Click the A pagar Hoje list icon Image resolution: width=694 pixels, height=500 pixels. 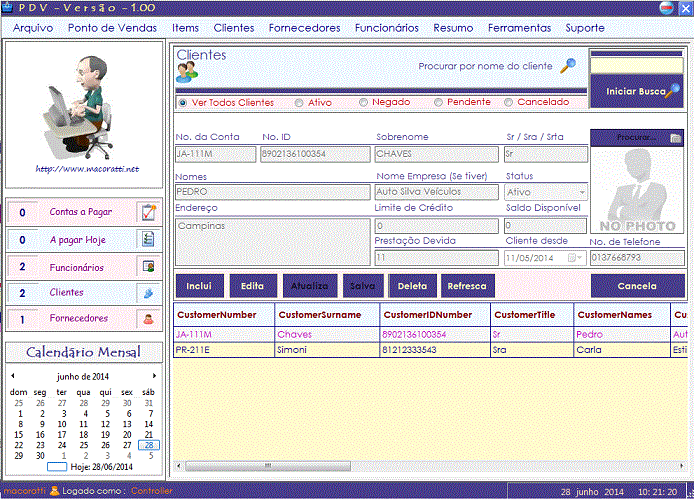coord(148,240)
